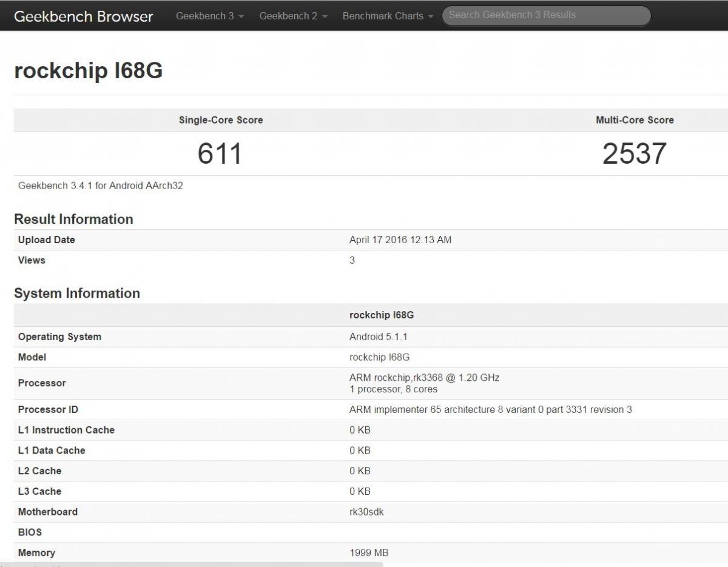Open the Benchmark Charts dropdown
The width and height of the screenshot is (728, 567).
[388, 16]
